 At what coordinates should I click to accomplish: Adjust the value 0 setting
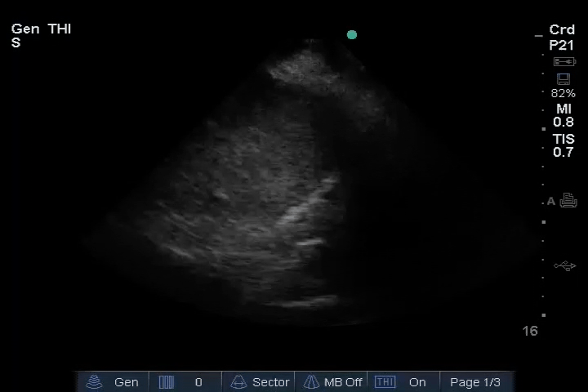(198, 382)
